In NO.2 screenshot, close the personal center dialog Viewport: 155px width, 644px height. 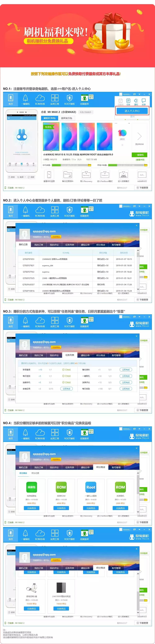click(136, 225)
